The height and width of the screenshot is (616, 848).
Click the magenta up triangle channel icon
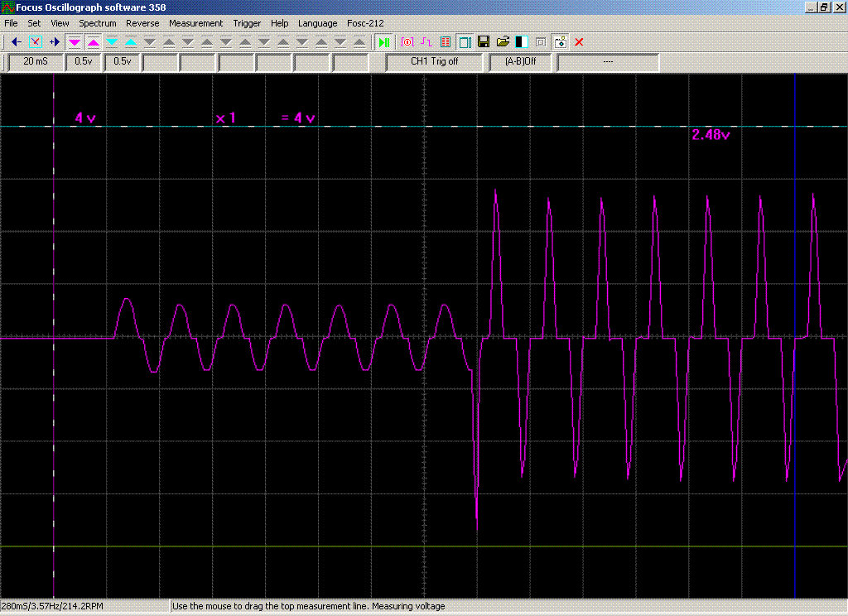(x=93, y=41)
